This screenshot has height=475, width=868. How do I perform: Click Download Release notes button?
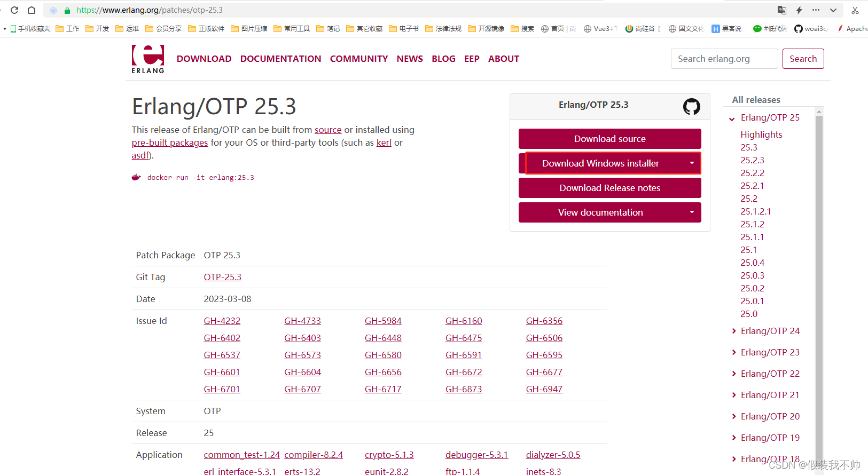[x=609, y=188]
